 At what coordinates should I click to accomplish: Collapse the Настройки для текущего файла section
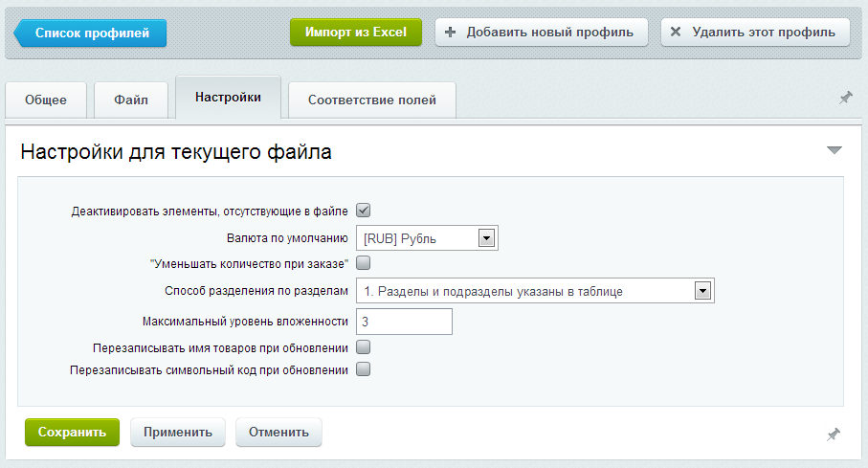pos(834,151)
